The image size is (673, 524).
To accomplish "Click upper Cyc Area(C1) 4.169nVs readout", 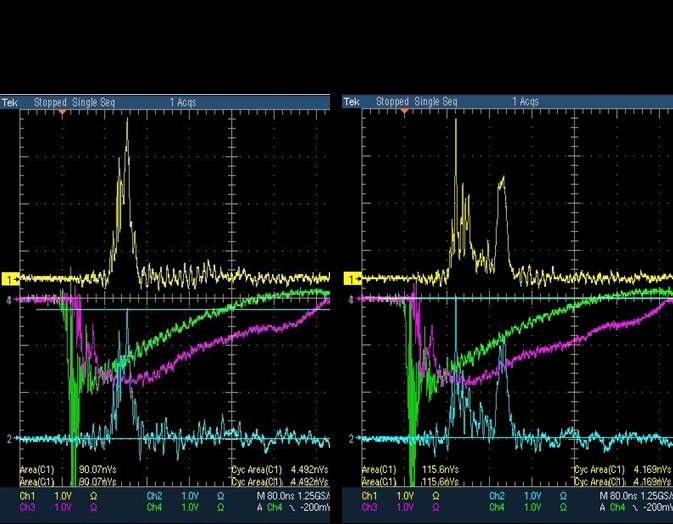I will 623,469.
